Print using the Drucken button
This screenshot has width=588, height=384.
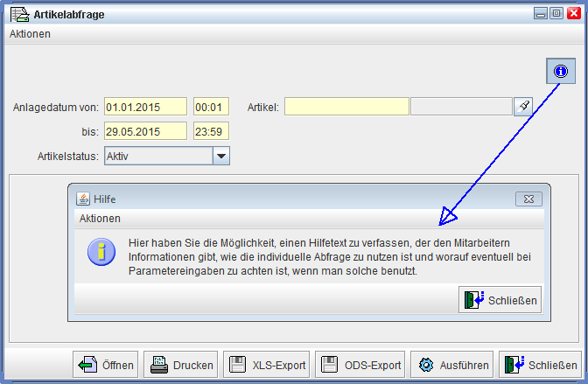179,365
